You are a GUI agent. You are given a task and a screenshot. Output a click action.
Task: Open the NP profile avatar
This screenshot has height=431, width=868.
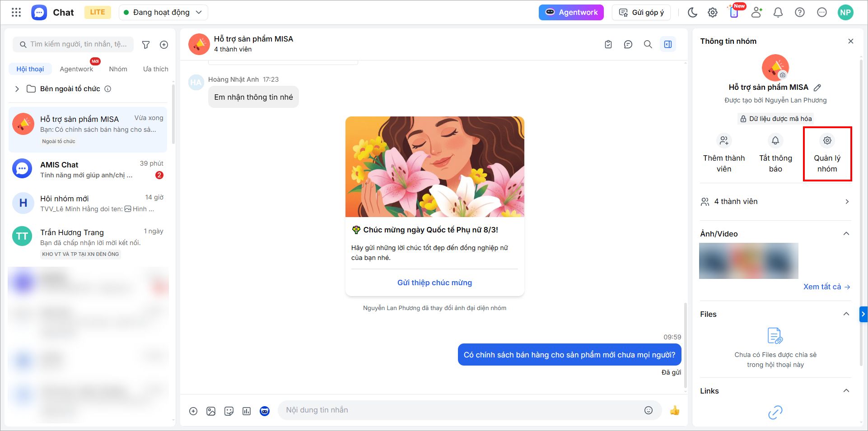pyautogui.click(x=845, y=12)
